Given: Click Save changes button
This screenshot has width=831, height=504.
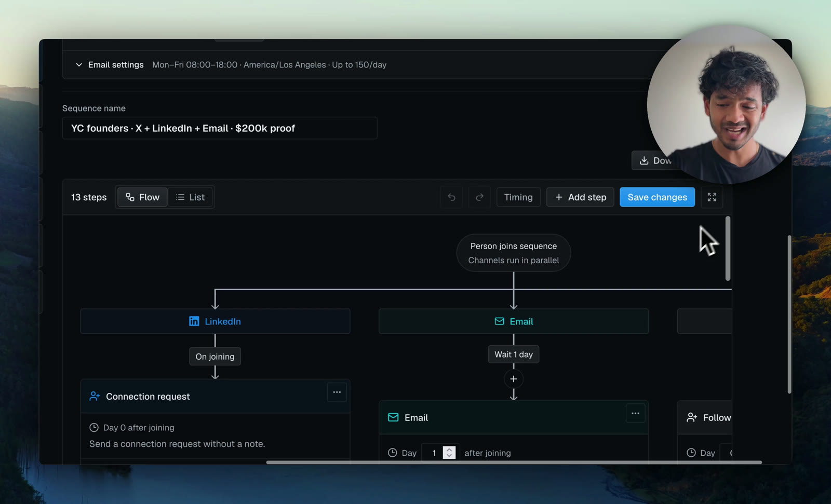Looking at the screenshot, I should (657, 197).
